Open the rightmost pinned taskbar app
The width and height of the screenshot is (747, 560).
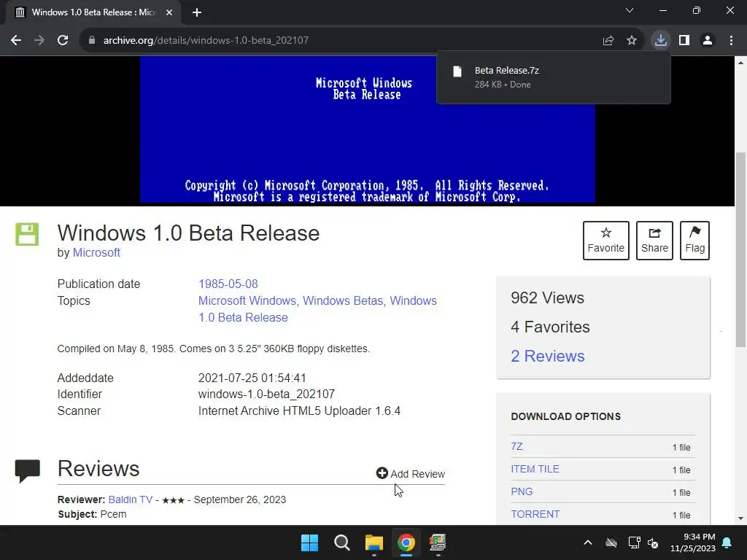click(x=438, y=542)
